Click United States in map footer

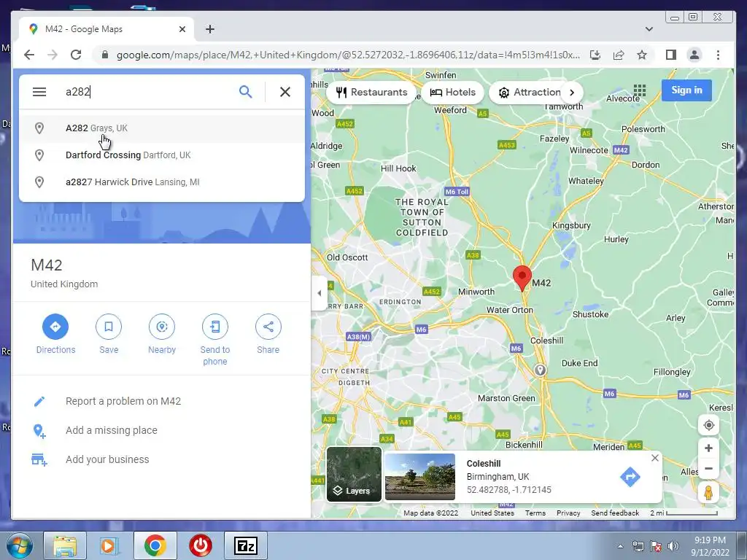click(492, 513)
